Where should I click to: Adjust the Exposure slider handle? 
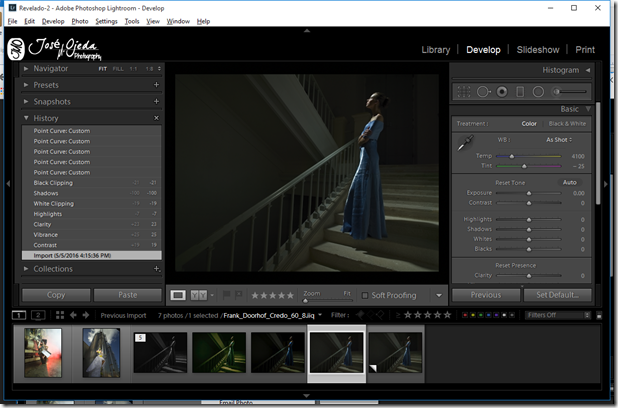coord(529,193)
